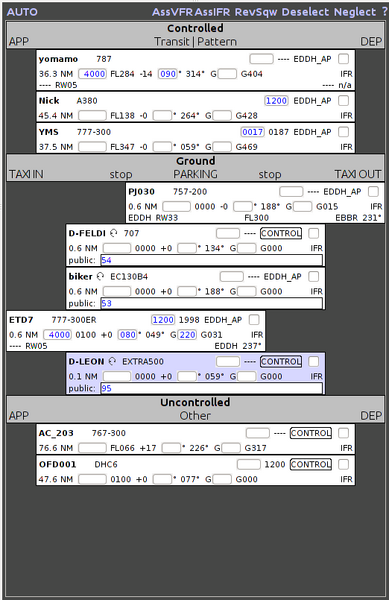Click EBBR 231° destination text
Screen dimensions: 389x600
[x=358, y=218]
